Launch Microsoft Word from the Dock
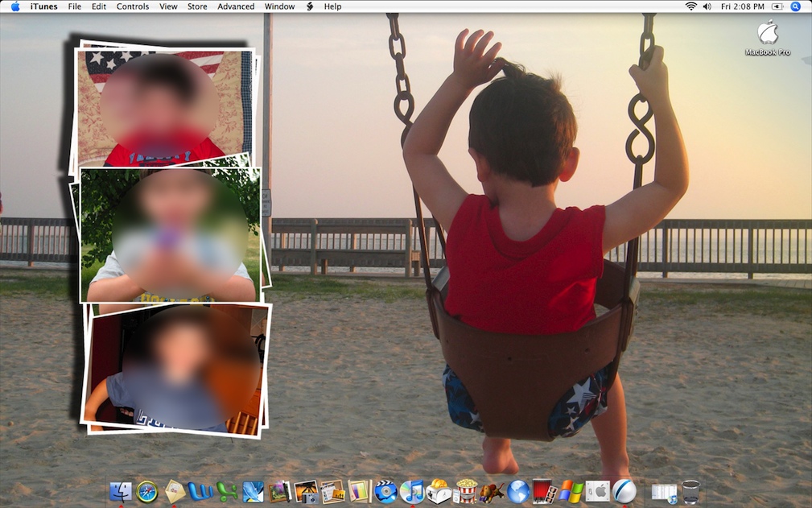This screenshot has height=508, width=812. (x=200, y=491)
